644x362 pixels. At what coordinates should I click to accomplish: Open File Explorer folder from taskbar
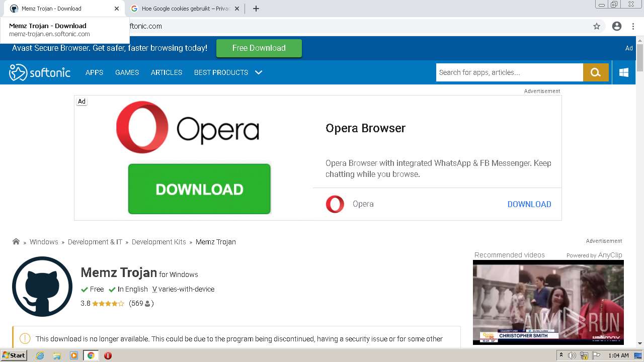57,355
